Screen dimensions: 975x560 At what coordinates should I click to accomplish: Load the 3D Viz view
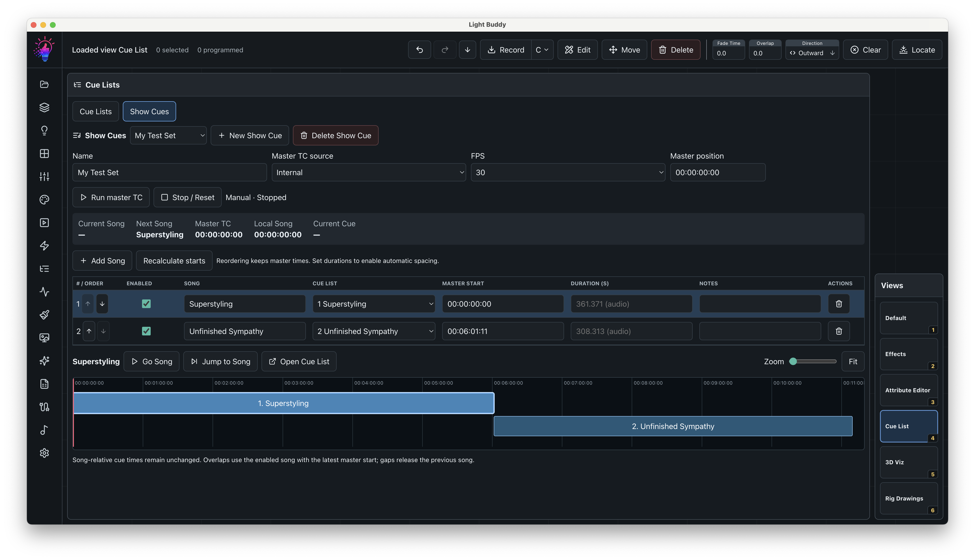909,462
